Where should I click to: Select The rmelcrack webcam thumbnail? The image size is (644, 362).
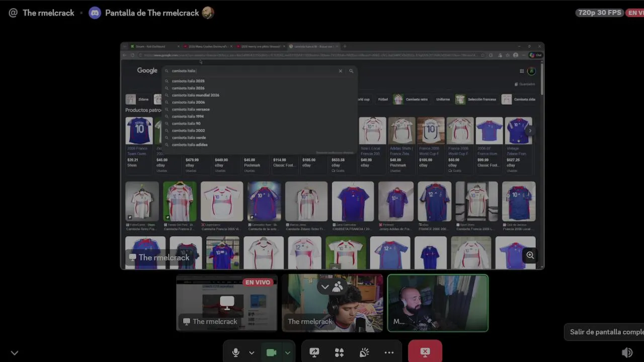[x=332, y=303]
